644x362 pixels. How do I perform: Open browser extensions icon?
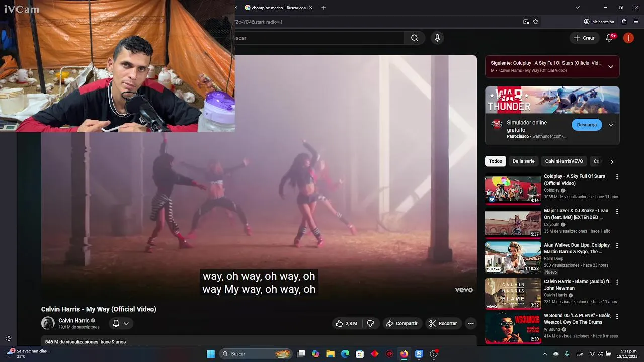(624, 22)
